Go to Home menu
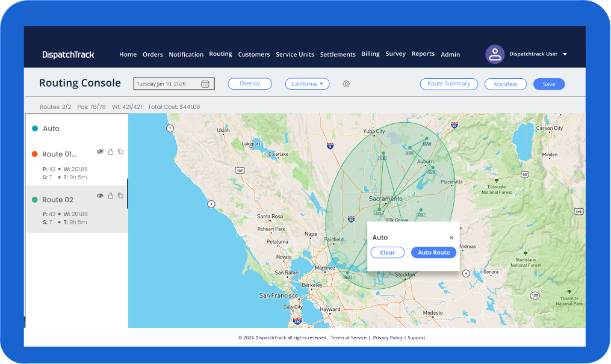Viewport: 611px width, 364px height. point(128,54)
